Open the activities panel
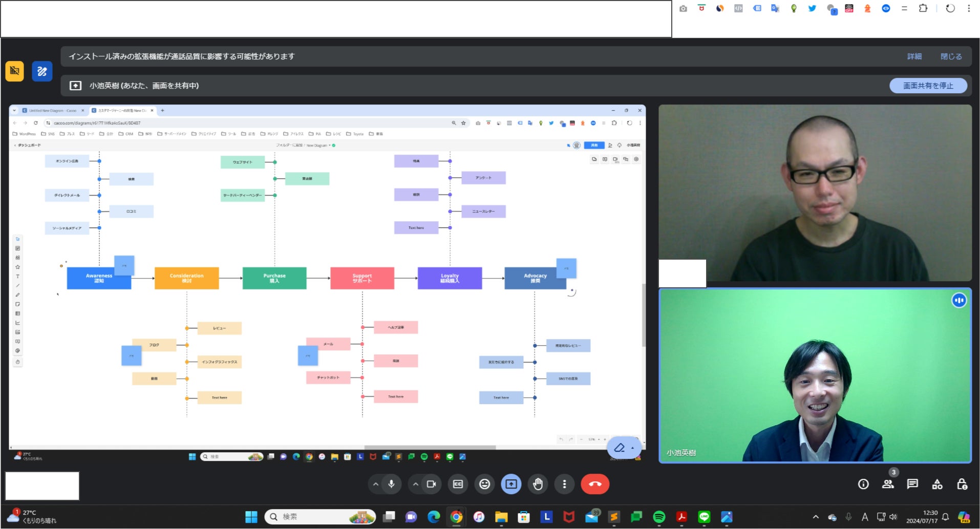This screenshot has width=980, height=529. pyautogui.click(x=937, y=484)
